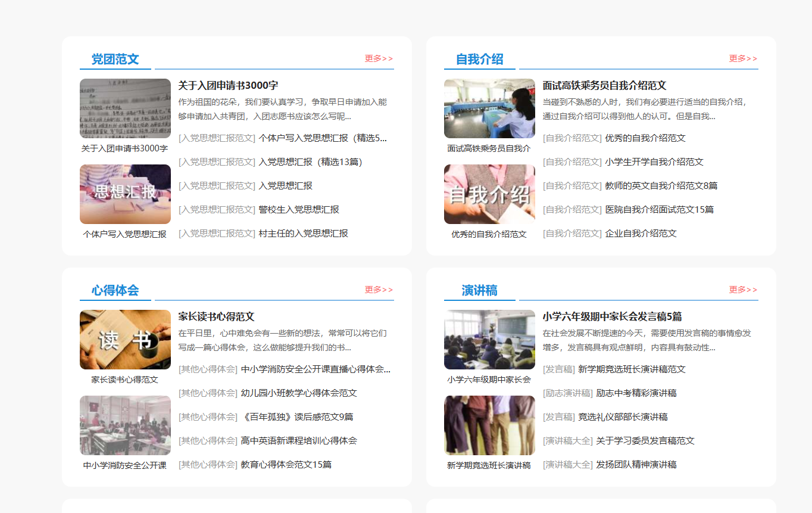This screenshot has width=812, height=513.
Task: Open the 思想汇报 thumbnail image
Action: coord(125,194)
